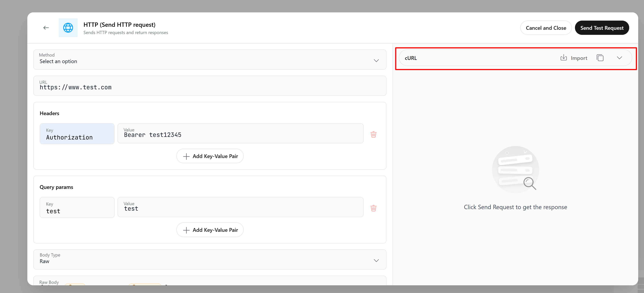Delete the Authorization header with trash icon
Image resolution: width=644 pixels, height=293 pixels.
[374, 134]
